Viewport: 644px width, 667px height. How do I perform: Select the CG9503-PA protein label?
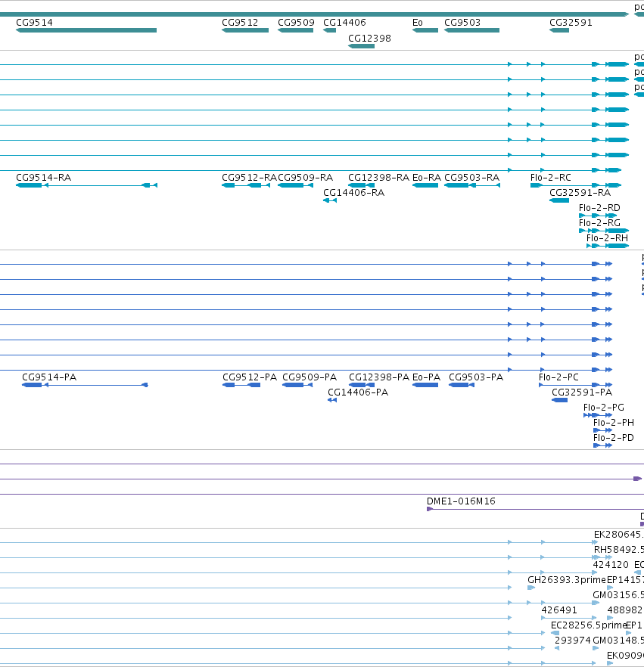click(476, 377)
